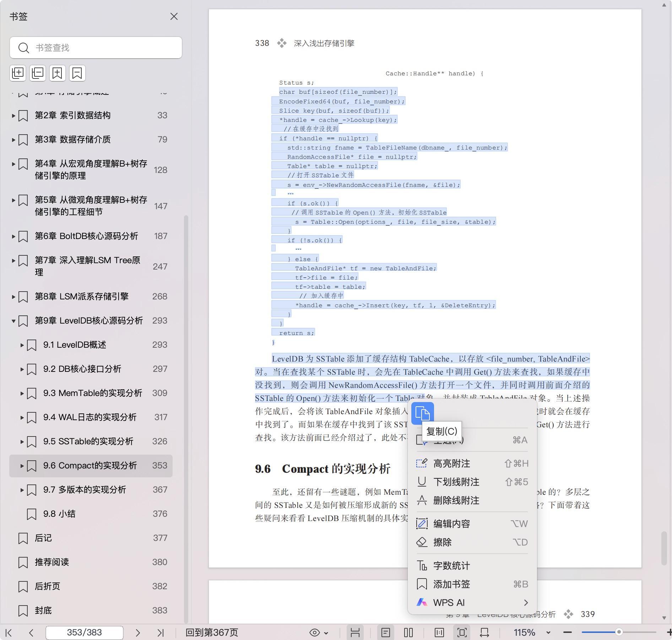Click the remove bookmark icon in sidebar
The width and height of the screenshot is (672, 640).
77,73
